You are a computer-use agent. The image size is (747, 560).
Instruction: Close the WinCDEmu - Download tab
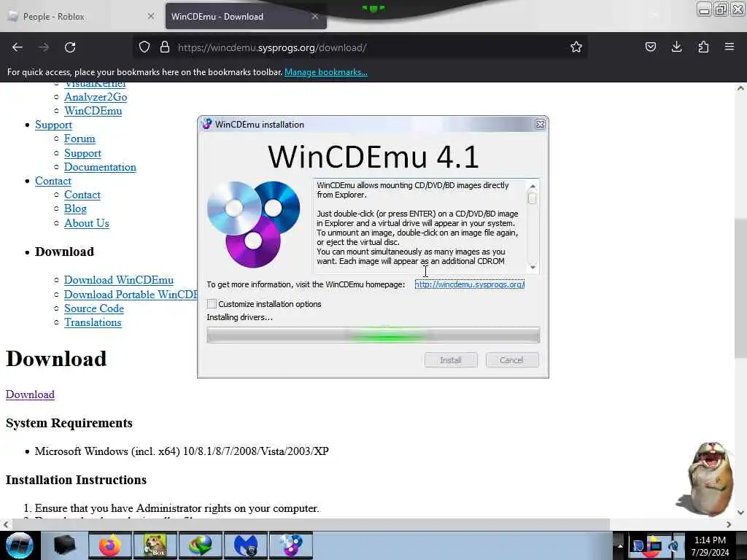pos(315,16)
